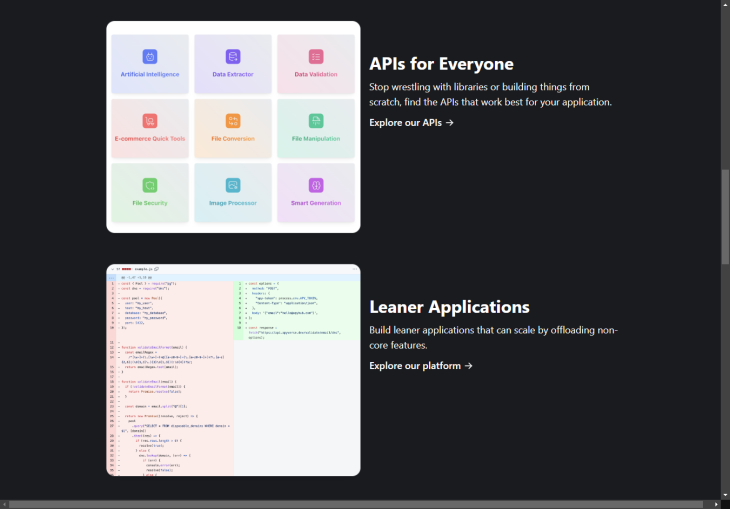Click the File Security icon
This screenshot has width=730, height=509.
click(x=150, y=185)
